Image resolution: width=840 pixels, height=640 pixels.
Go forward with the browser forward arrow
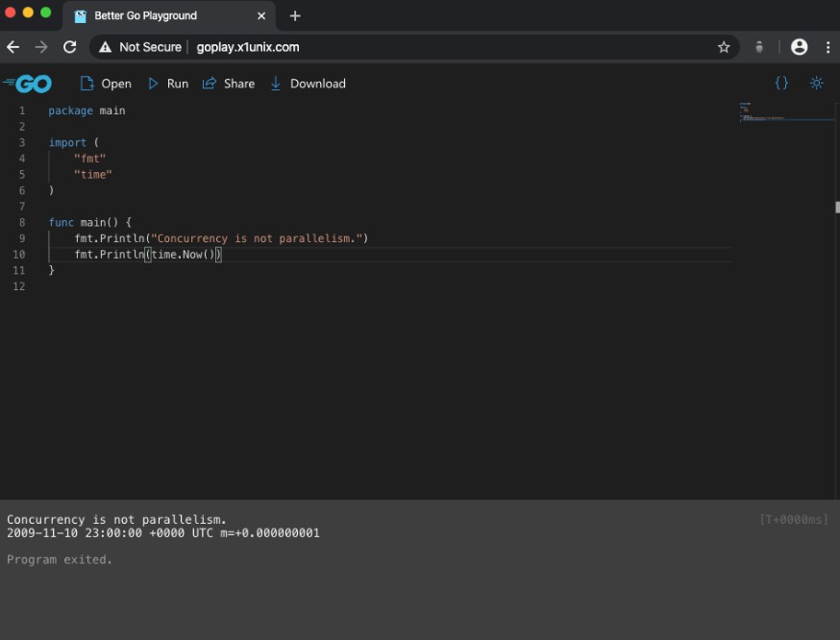tap(41, 47)
